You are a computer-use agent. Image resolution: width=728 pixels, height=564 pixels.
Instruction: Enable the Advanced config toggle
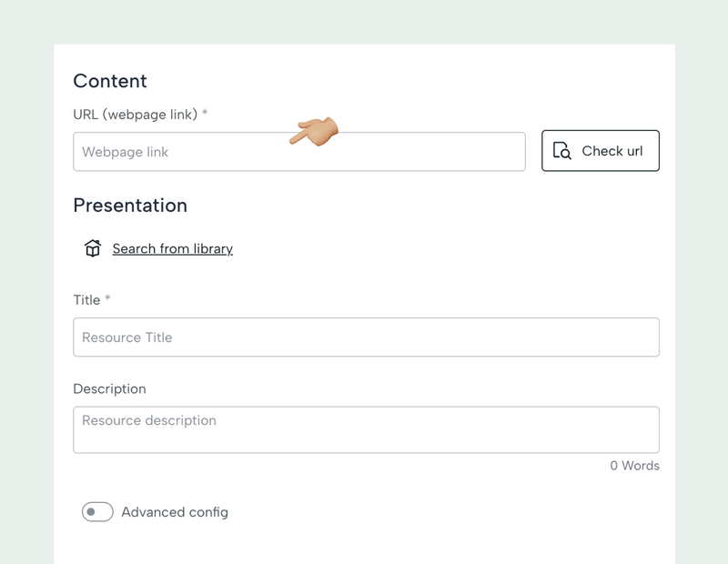(97, 512)
